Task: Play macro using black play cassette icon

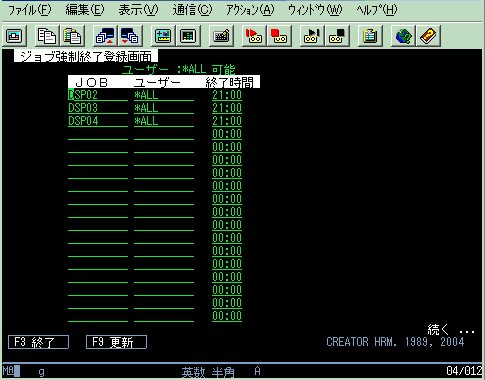Action: pos(312,36)
